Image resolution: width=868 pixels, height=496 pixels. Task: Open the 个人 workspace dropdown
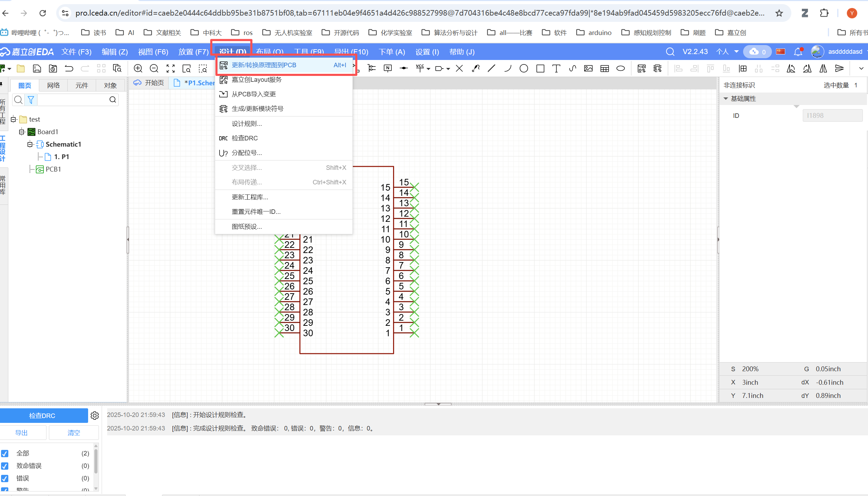tap(727, 52)
